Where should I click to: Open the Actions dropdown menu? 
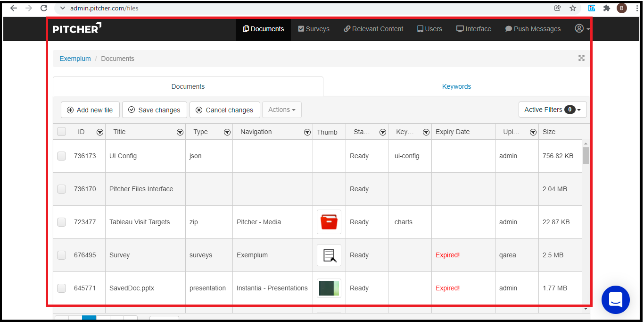coord(281,110)
